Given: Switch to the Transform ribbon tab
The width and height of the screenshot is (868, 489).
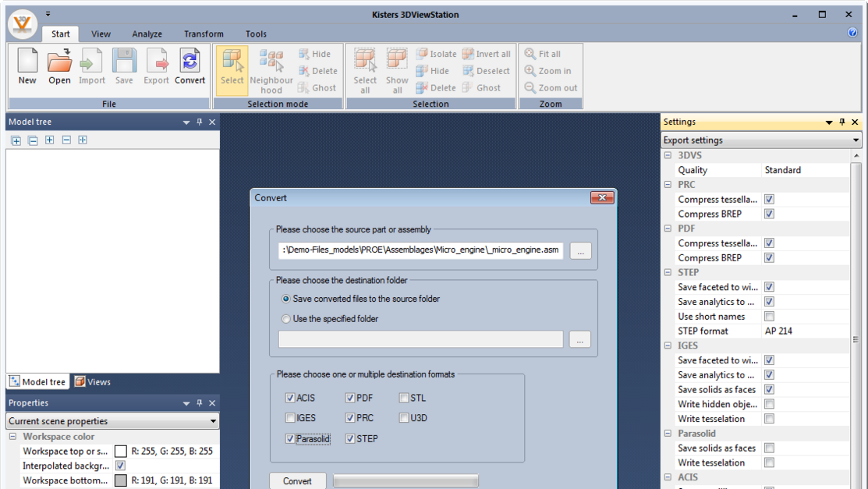Looking at the screenshot, I should pyautogui.click(x=204, y=34).
